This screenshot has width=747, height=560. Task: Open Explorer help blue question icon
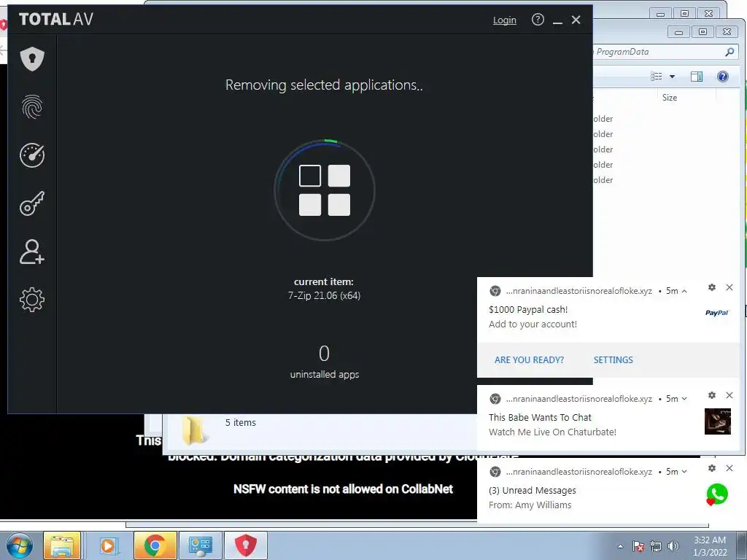[723, 77]
